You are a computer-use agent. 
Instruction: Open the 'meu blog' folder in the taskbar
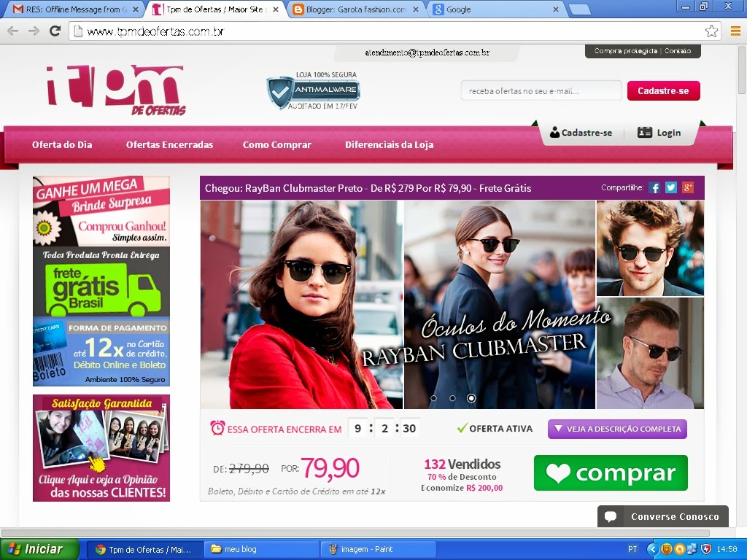[260, 550]
